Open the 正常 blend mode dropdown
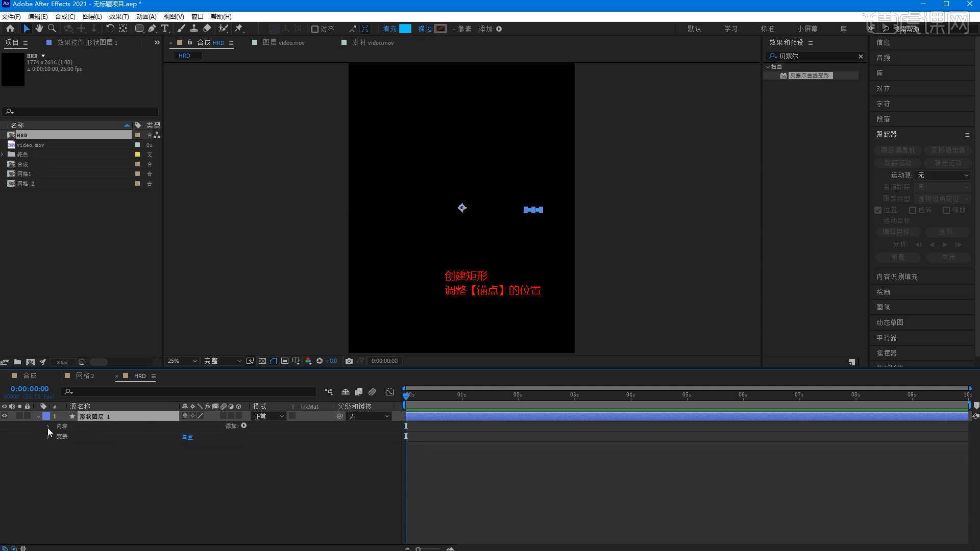Screen dimensions: 980x551 pyautogui.click(x=269, y=416)
